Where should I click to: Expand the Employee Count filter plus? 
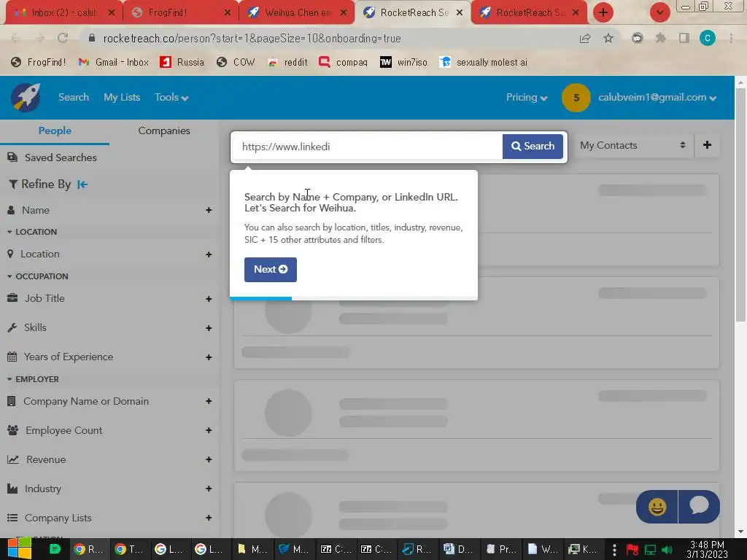(209, 430)
